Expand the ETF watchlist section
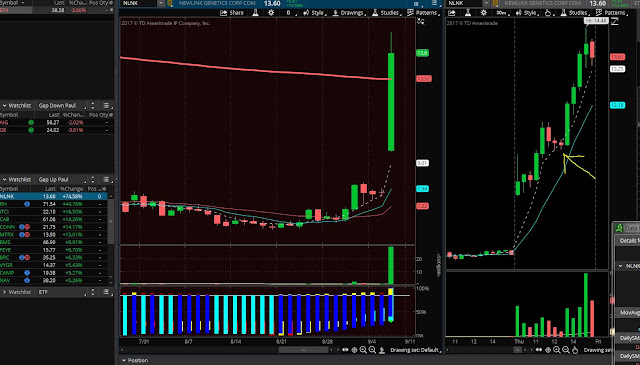The image size is (640, 365). point(4,292)
